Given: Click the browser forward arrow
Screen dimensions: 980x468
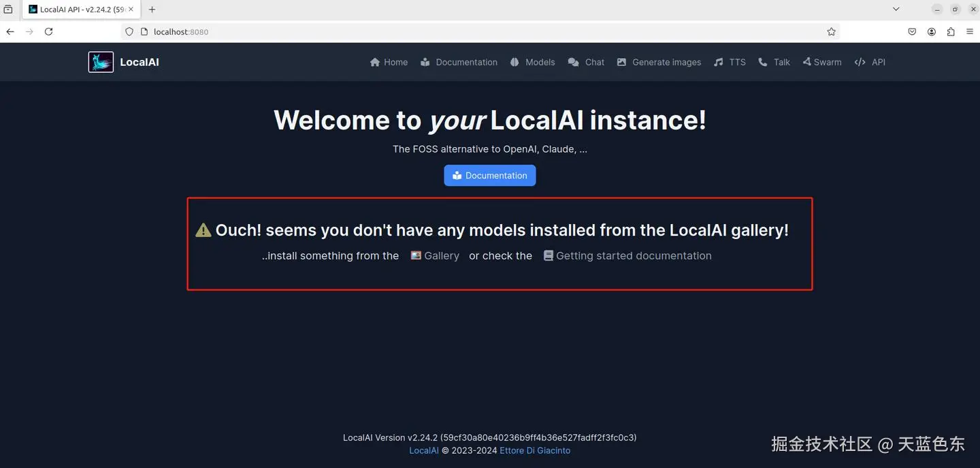Looking at the screenshot, I should coord(29,31).
